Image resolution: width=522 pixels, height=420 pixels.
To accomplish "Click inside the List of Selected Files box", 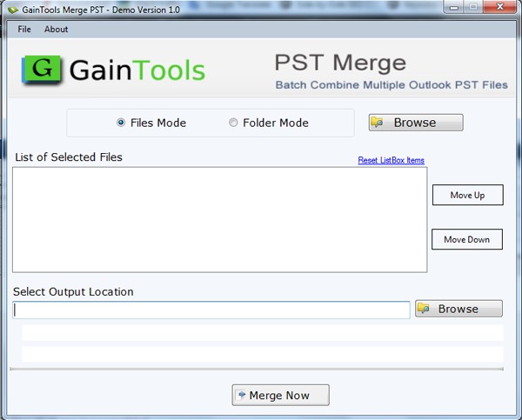I will click(x=220, y=220).
